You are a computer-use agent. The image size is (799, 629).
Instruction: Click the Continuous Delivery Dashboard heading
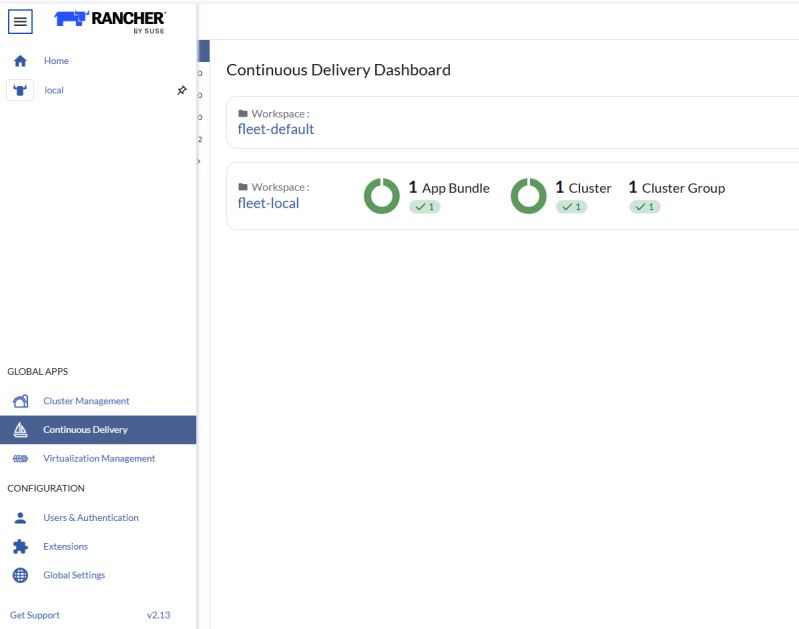(338, 70)
